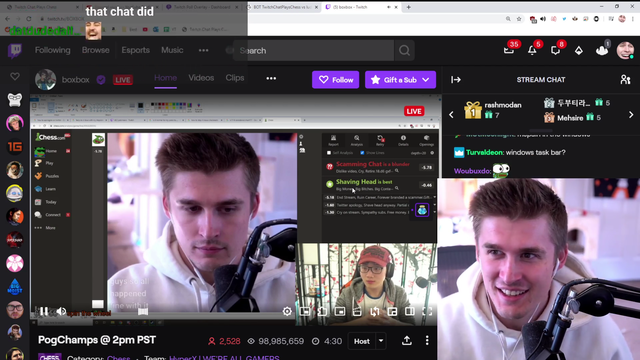Screen dimensions: 640x360
Task: Switch to the channel Home tab
Action: (x=165, y=78)
